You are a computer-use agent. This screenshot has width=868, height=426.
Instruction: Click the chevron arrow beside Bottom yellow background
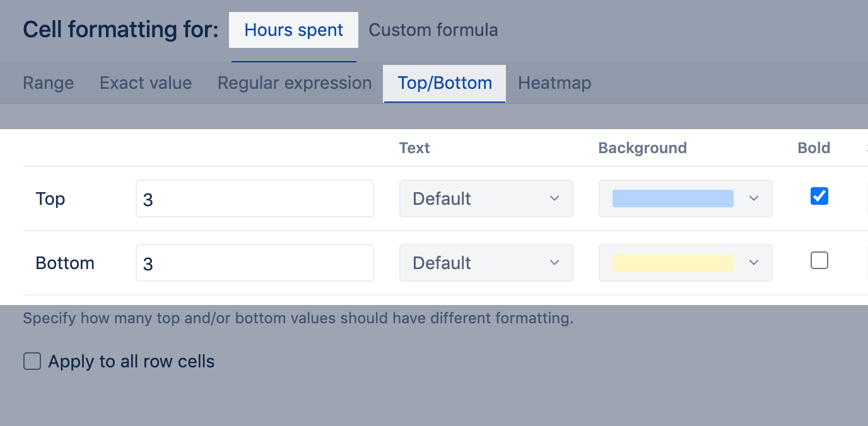pos(754,263)
